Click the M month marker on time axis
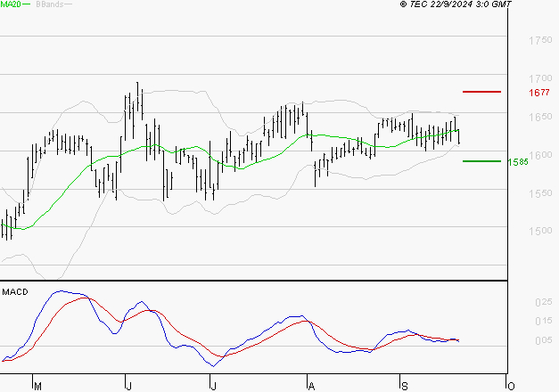The width and height of the screenshot is (559, 392). 37,387
